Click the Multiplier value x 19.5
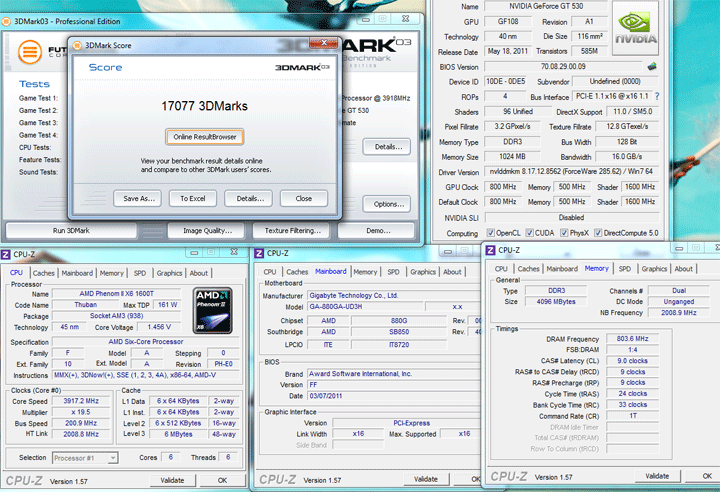The width and height of the screenshot is (720, 492). [x=81, y=413]
